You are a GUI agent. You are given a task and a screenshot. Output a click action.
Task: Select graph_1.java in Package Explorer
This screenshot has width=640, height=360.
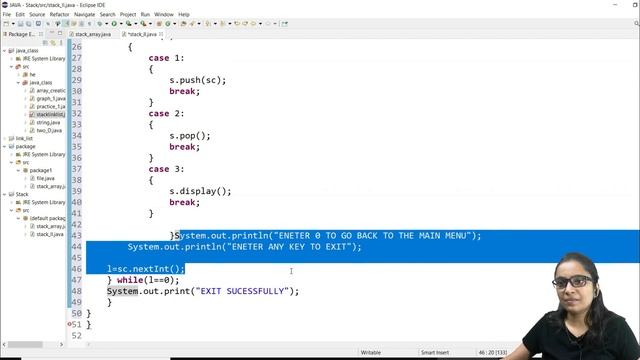(51, 99)
